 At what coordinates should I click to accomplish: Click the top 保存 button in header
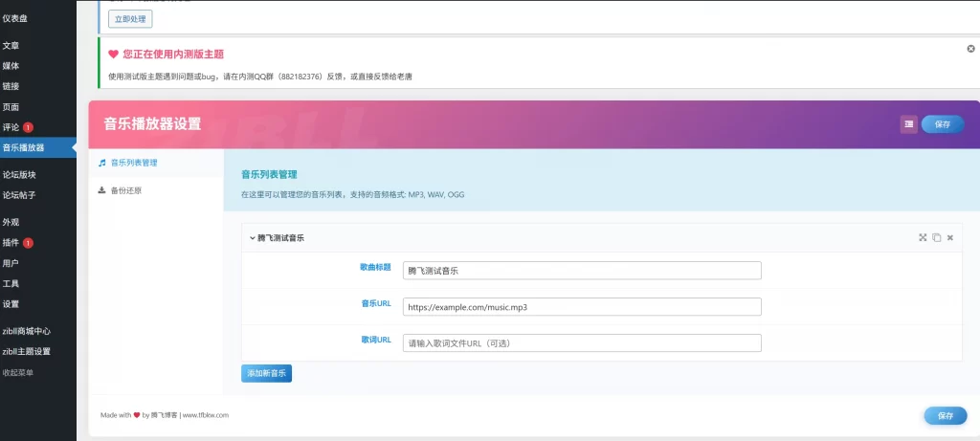click(943, 124)
